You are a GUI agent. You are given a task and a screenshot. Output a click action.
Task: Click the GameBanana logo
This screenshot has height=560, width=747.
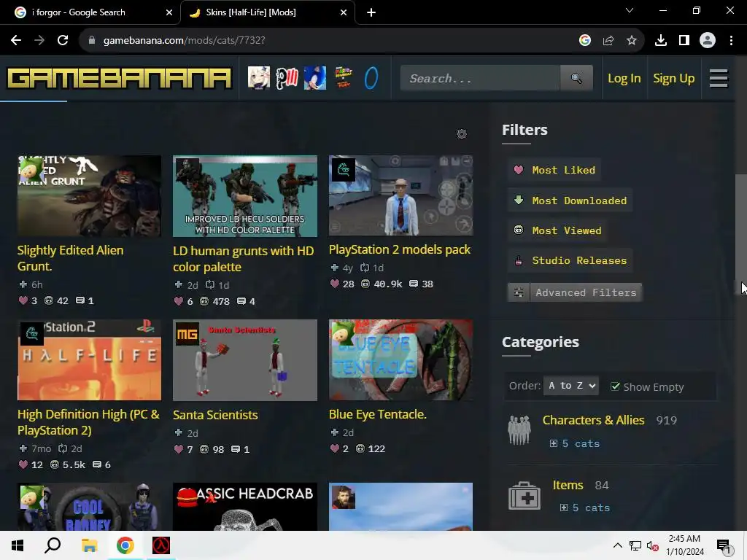point(119,79)
